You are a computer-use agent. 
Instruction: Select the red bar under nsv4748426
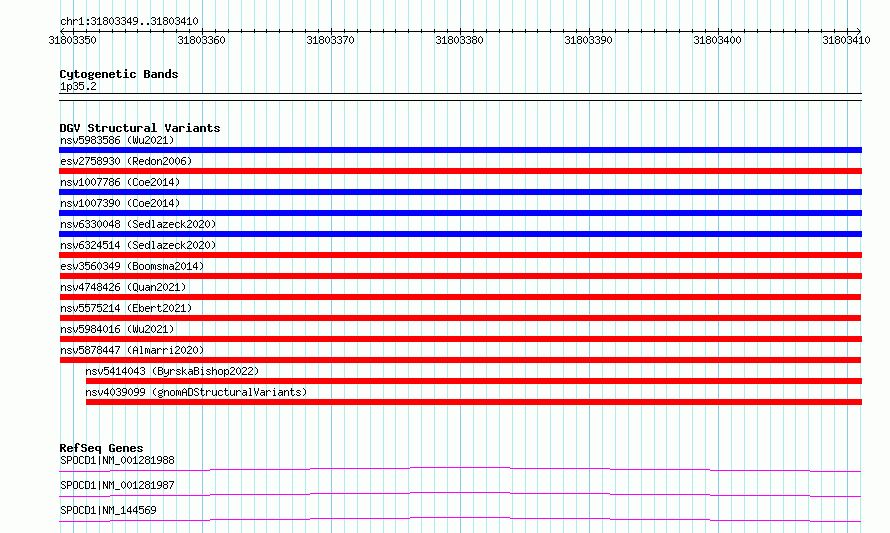(460, 297)
